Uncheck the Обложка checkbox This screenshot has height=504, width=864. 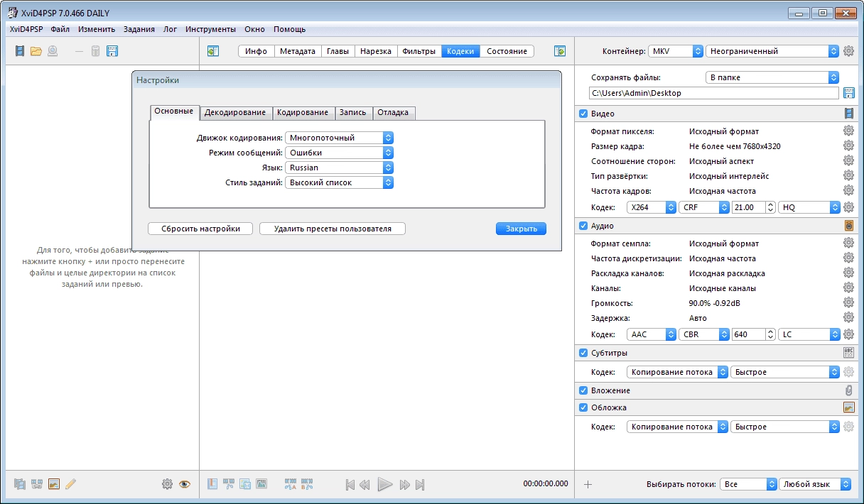point(583,407)
